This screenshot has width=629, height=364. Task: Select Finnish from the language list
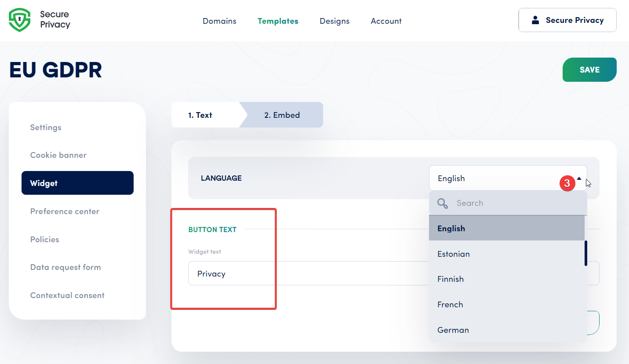(x=451, y=279)
